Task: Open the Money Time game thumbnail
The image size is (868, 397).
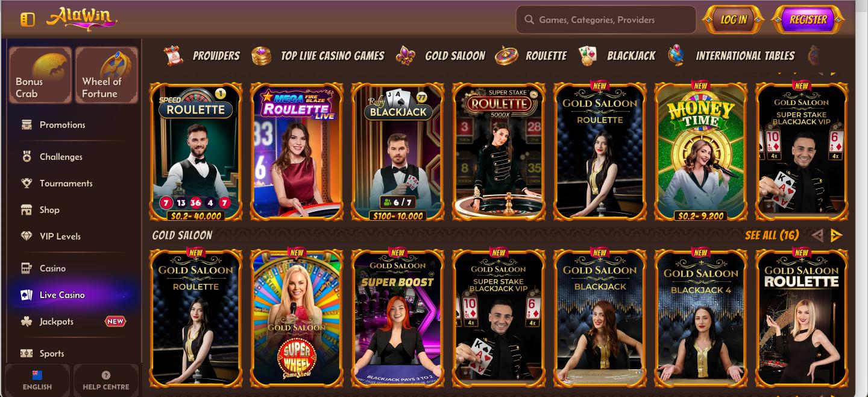Action: (x=700, y=151)
